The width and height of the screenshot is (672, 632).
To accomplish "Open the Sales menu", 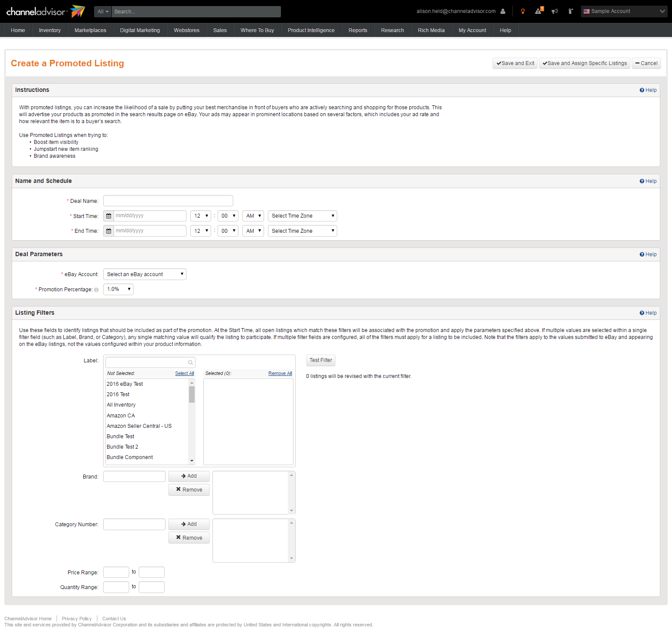I will (x=220, y=30).
